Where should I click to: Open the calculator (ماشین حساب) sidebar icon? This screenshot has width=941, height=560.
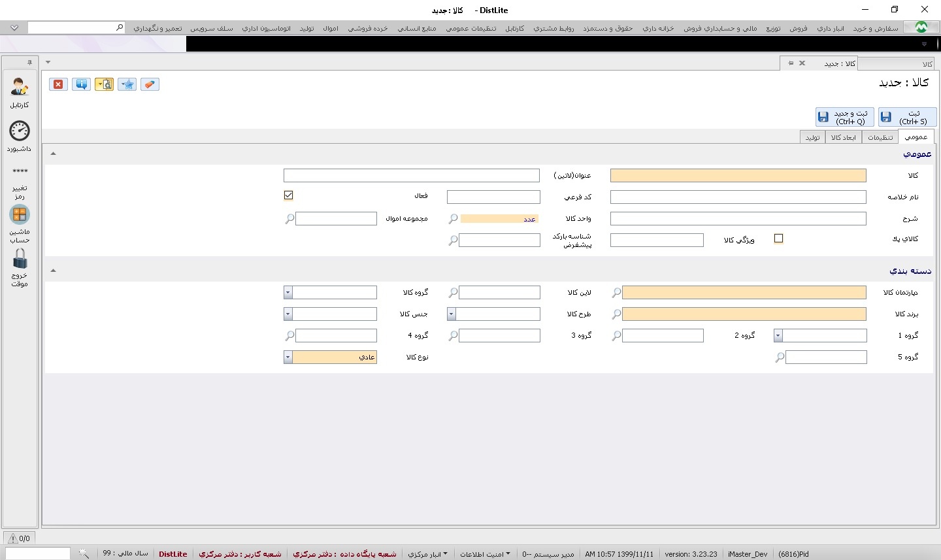coord(20,215)
